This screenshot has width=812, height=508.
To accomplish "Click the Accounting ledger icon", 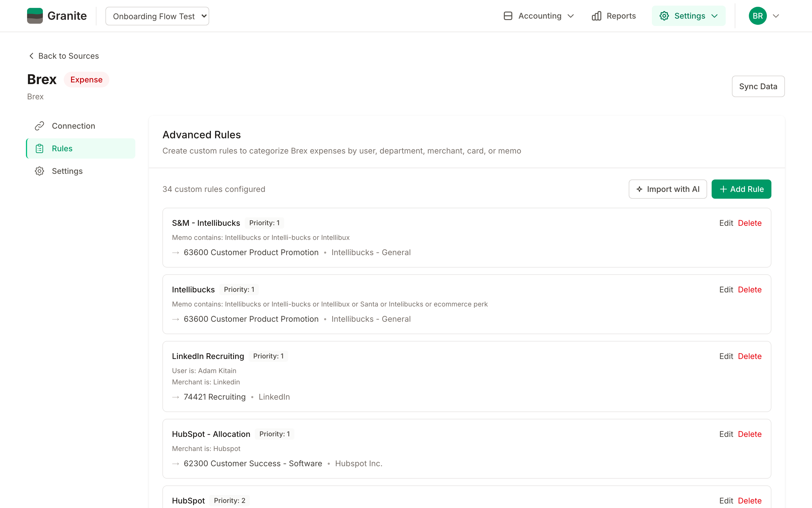I will (508, 16).
